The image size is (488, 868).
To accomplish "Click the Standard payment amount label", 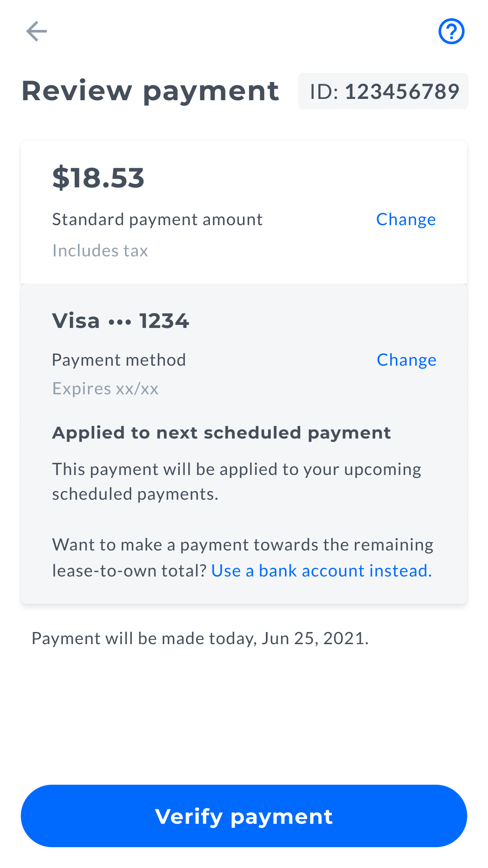I will point(157,219).
